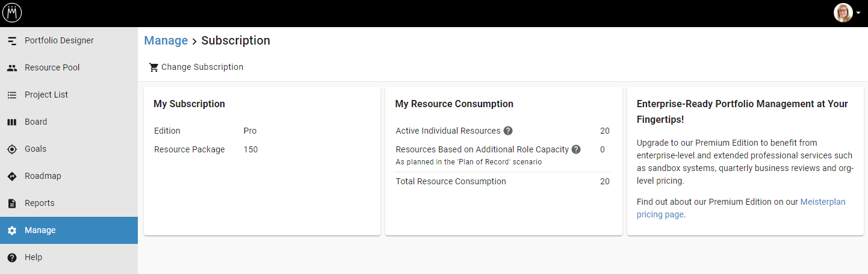868x274 pixels.
Task: Click the Board columns icon
Action: click(12, 122)
